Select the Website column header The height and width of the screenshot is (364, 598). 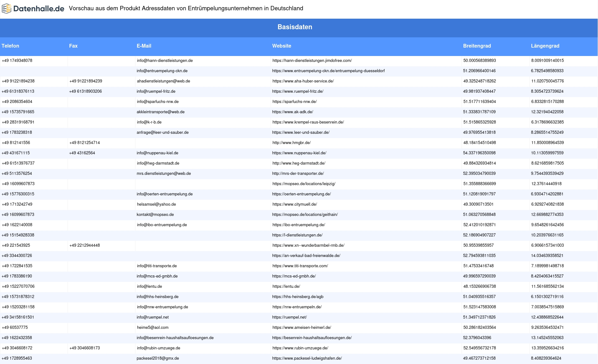pyautogui.click(x=282, y=46)
